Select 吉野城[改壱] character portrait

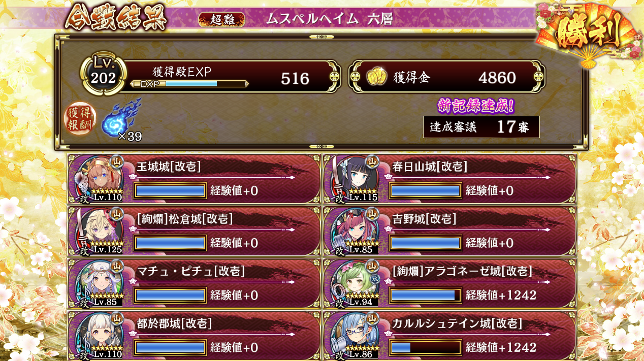tap(355, 232)
